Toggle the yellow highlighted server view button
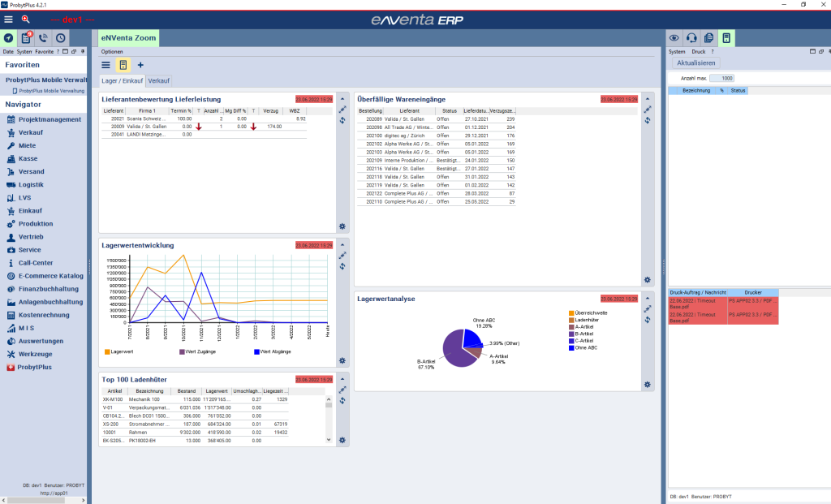 pyautogui.click(x=123, y=65)
